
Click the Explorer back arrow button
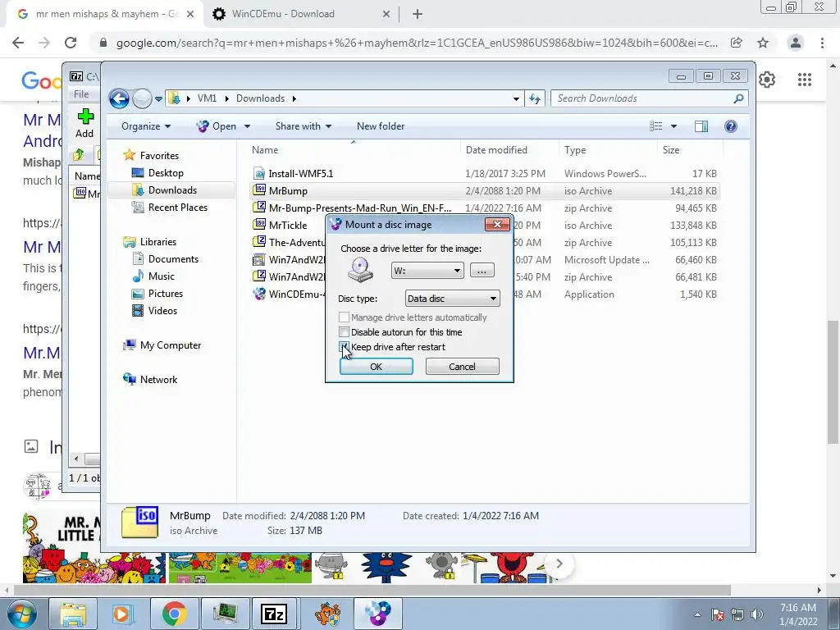click(x=119, y=98)
